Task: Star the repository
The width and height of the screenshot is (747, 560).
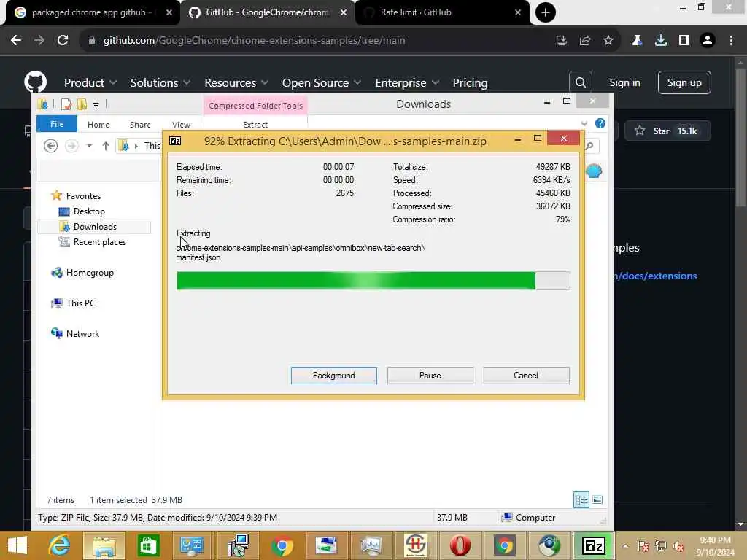Action: pos(667,131)
